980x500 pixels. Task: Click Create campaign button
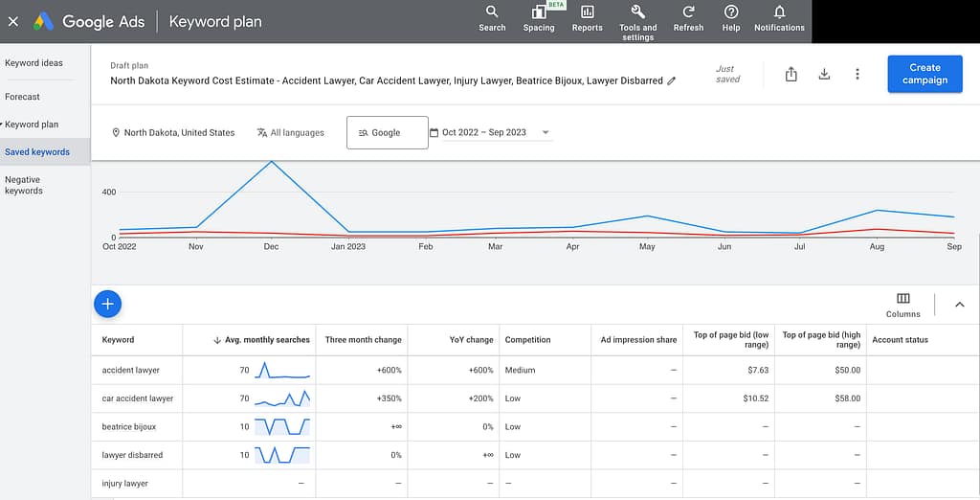coord(924,74)
